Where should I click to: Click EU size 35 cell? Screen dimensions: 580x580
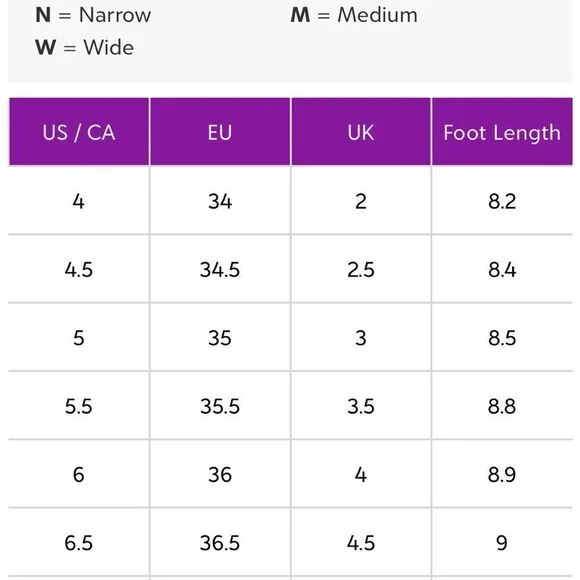220,337
